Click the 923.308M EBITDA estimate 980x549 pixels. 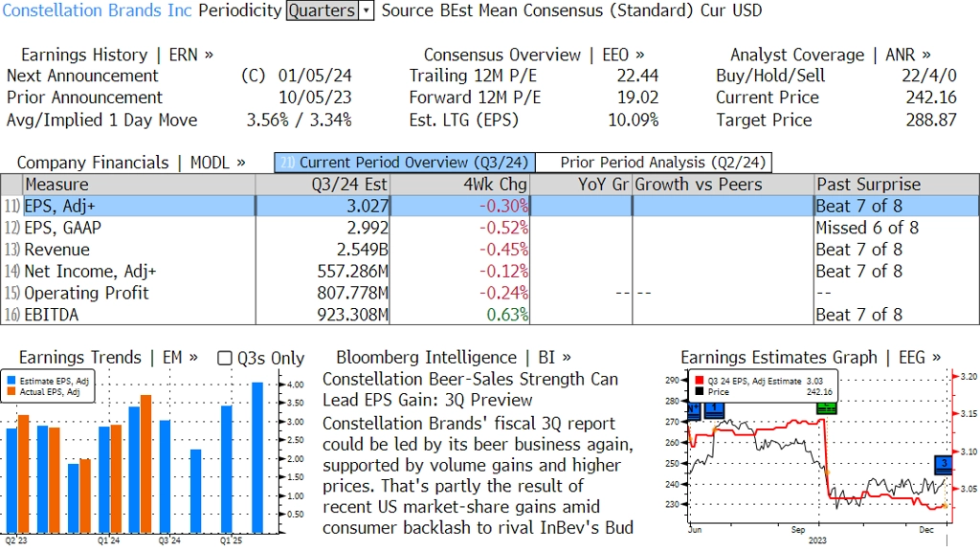click(x=352, y=315)
